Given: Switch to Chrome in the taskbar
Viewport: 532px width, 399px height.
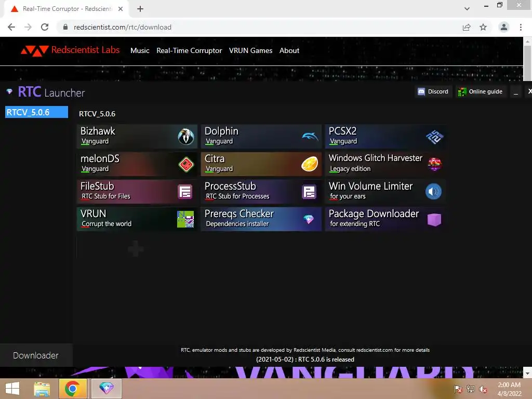Looking at the screenshot, I should pyautogui.click(x=73, y=389).
